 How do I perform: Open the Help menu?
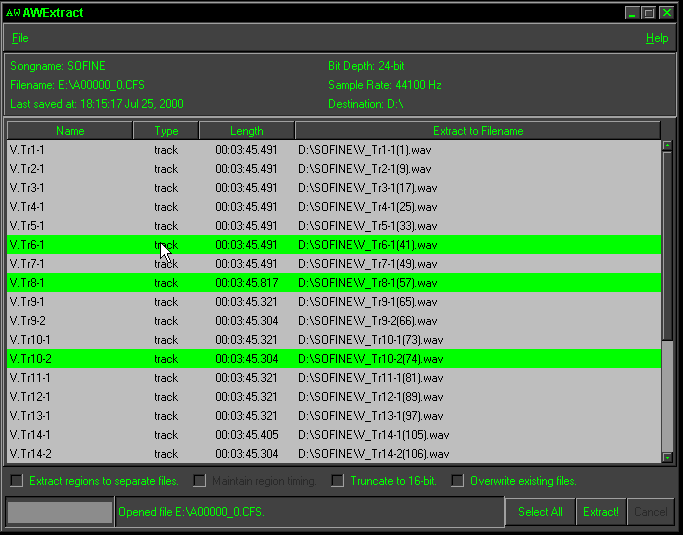(x=657, y=38)
